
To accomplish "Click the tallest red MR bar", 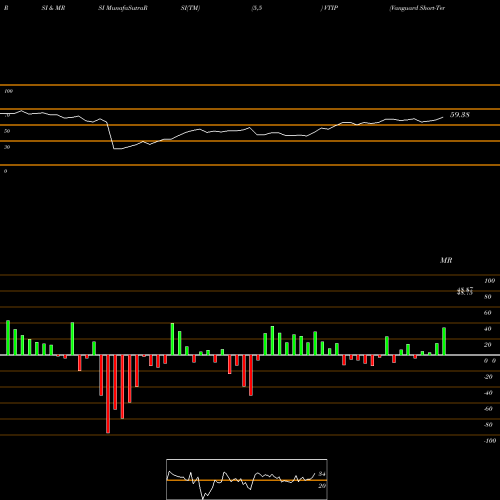I will pyautogui.click(x=108, y=394).
